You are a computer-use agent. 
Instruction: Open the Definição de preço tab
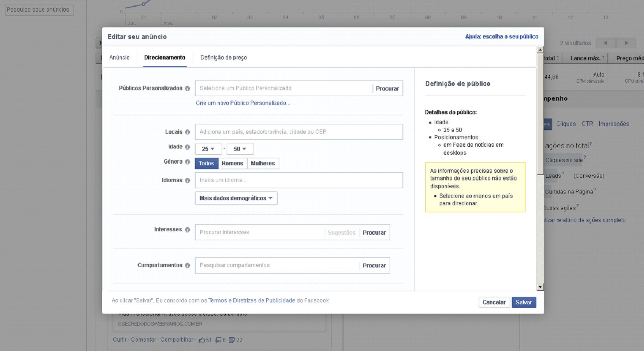point(224,58)
